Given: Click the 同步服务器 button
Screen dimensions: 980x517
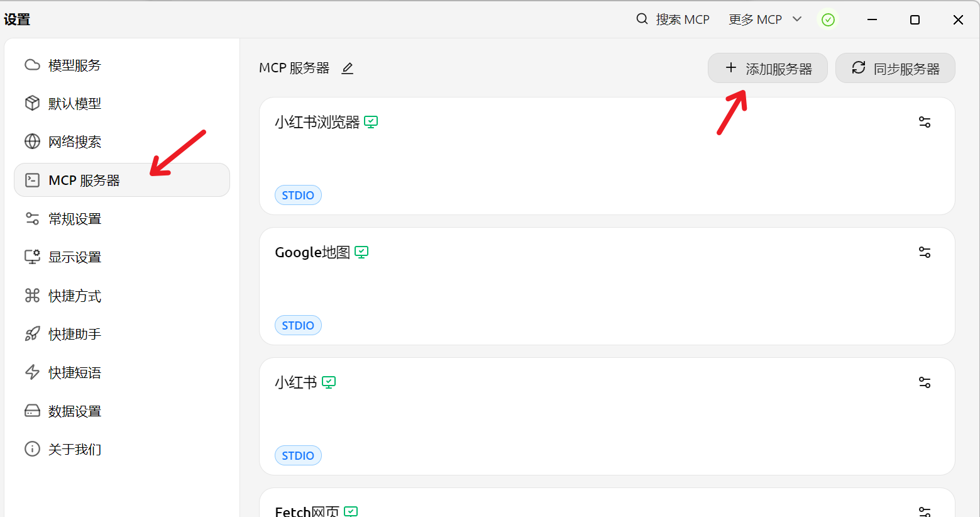Looking at the screenshot, I should click(895, 68).
